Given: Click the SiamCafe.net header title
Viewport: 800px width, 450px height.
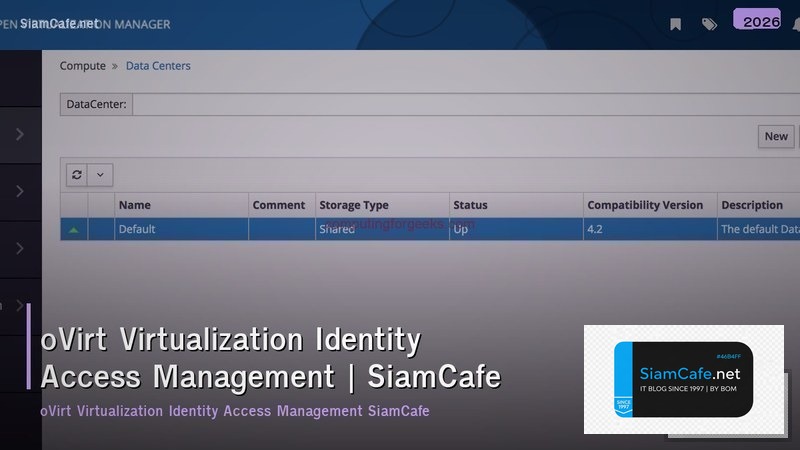Looking at the screenshot, I should (59, 23).
